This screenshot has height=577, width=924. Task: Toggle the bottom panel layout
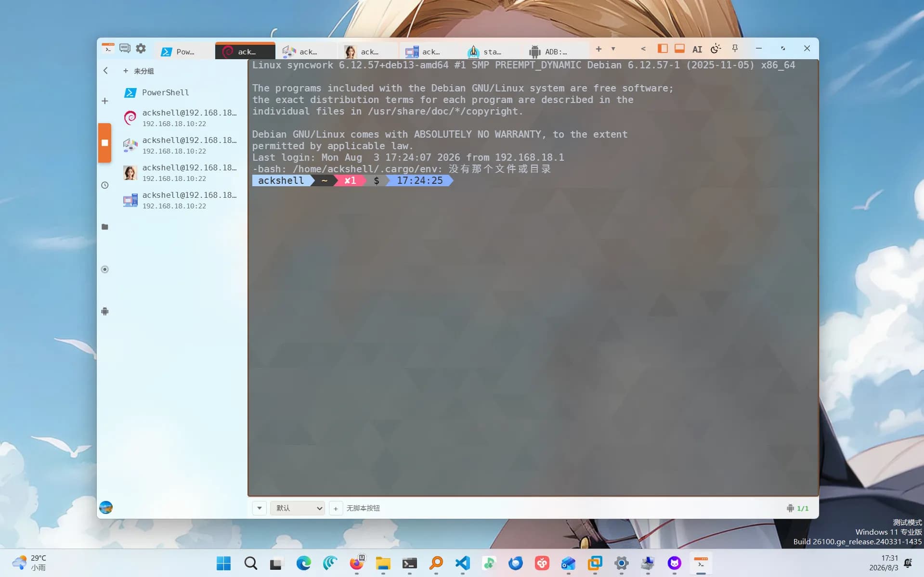tap(679, 49)
